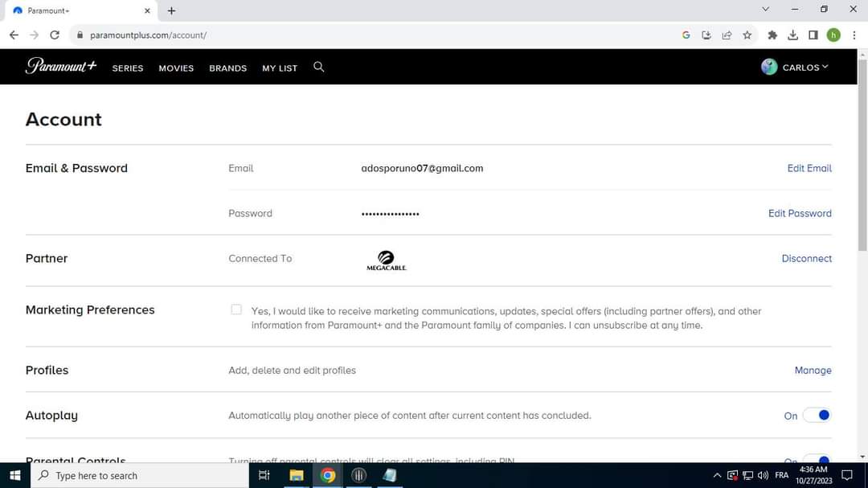The image size is (868, 488).
Task: Go to MY LIST
Action: tap(280, 68)
